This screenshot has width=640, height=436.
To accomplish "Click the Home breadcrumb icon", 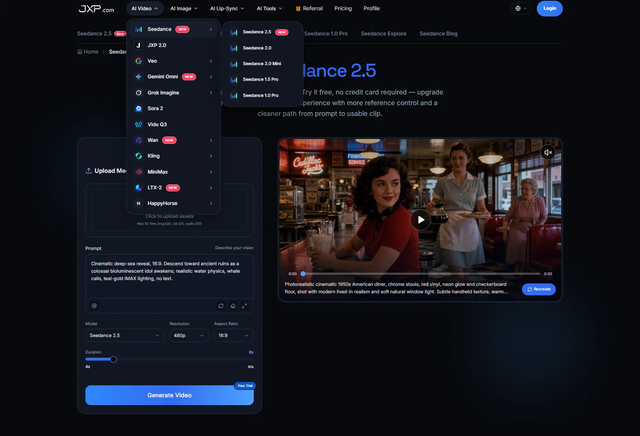I will coord(80,52).
